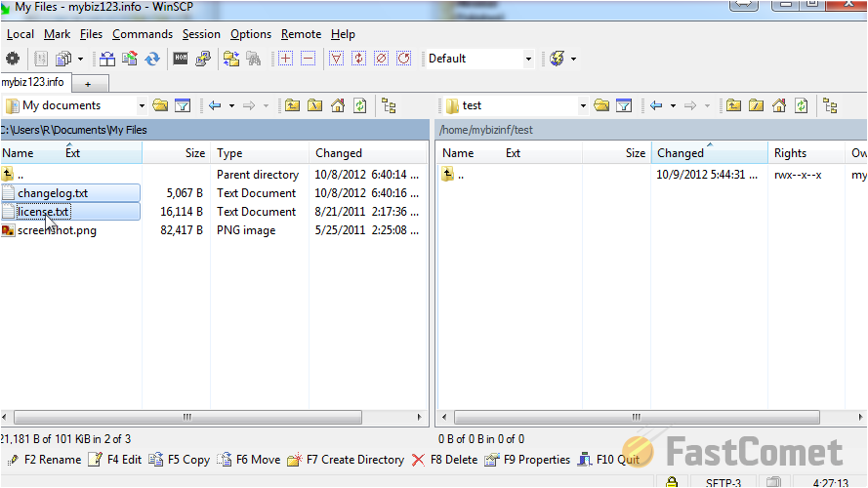Screen dimensions: 868x488
Task: Click the Invert Selection icon
Action: [358, 59]
